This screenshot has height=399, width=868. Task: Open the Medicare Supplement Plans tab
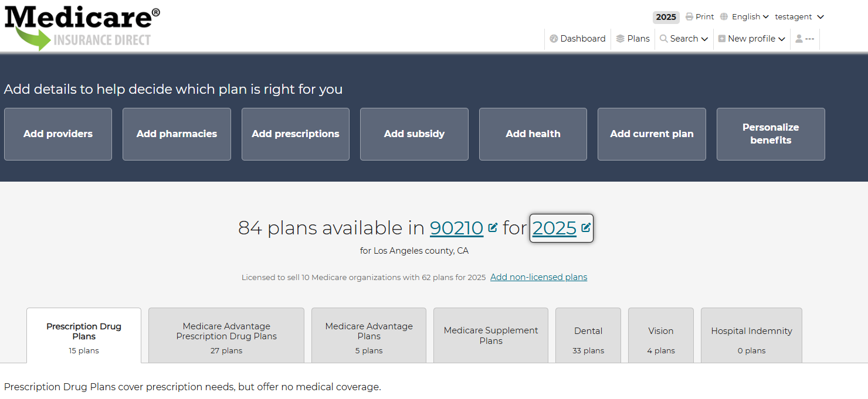491,336
